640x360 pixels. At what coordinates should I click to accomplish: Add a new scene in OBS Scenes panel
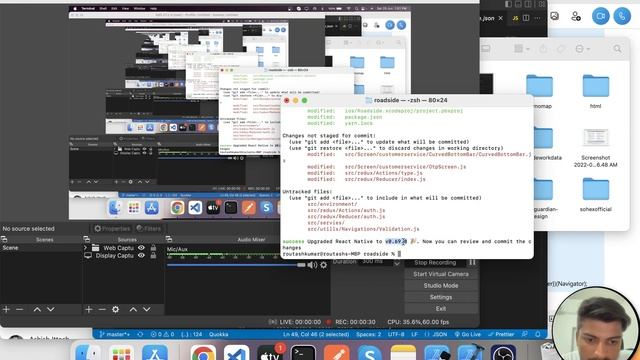pyautogui.click(x=6, y=309)
